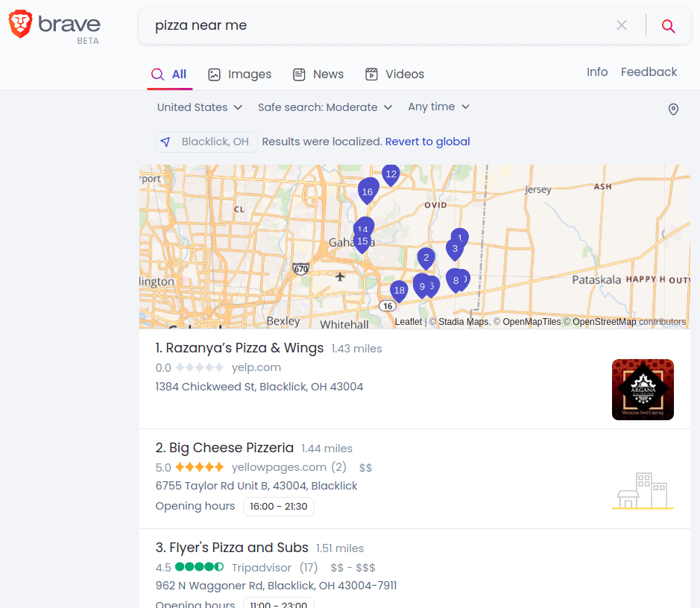Open Flyer's Pizza and Subs result
The width and height of the screenshot is (700, 608).
point(232,548)
